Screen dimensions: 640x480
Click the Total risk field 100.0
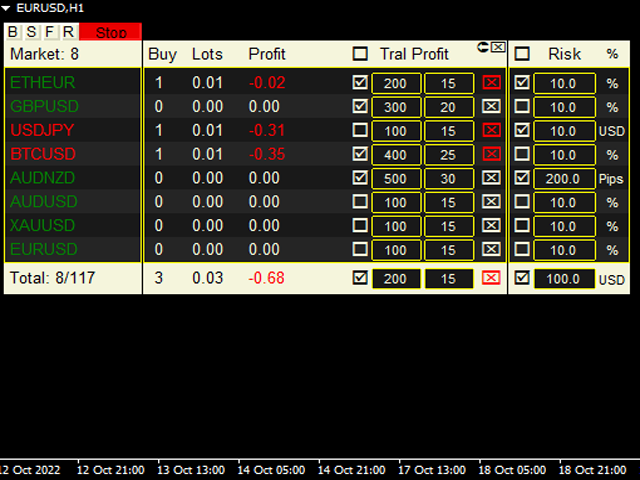tap(564, 279)
